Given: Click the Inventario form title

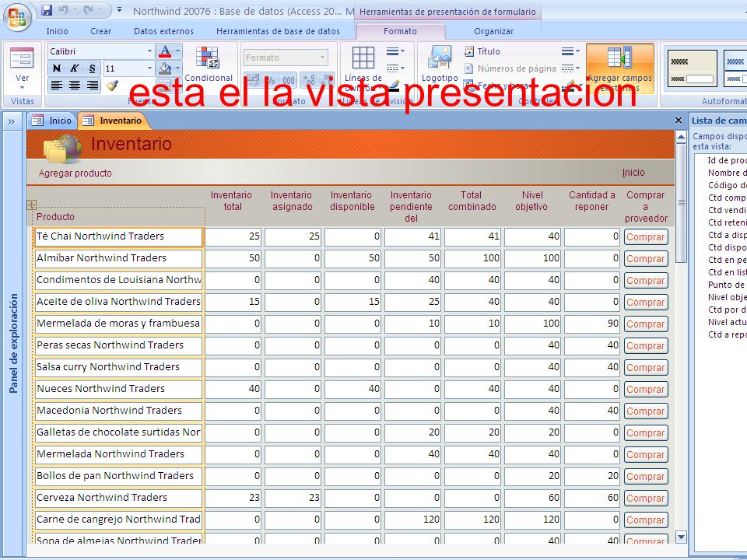Looking at the screenshot, I should pyautogui.click(x=131, y=143).
